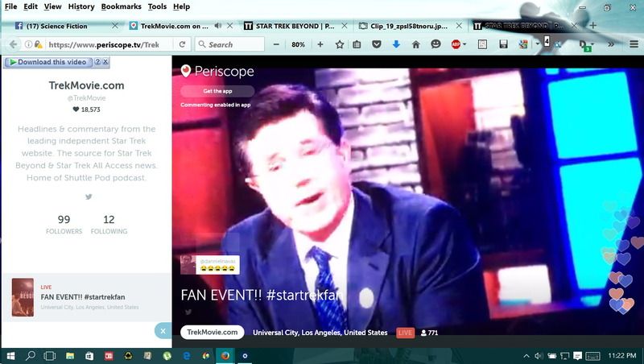This screenshot has width=644, height=364.
Task: Share broadcast via Twitter icon under title
Action: click(x=188, y=312)
